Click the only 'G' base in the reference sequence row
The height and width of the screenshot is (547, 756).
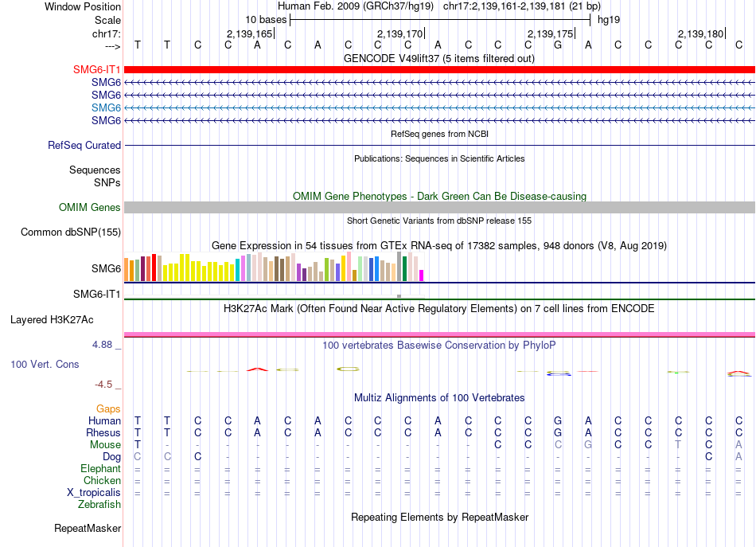(558, 45)
